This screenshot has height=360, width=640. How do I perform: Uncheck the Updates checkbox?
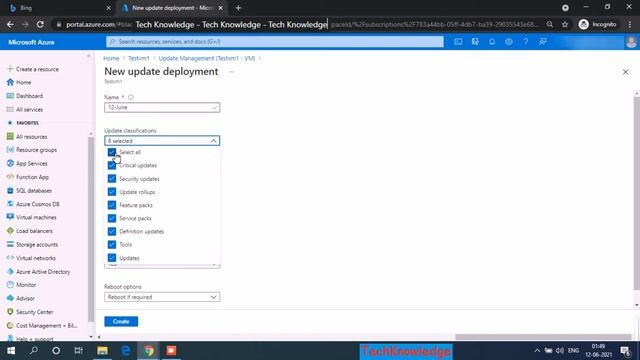[112, 258]
